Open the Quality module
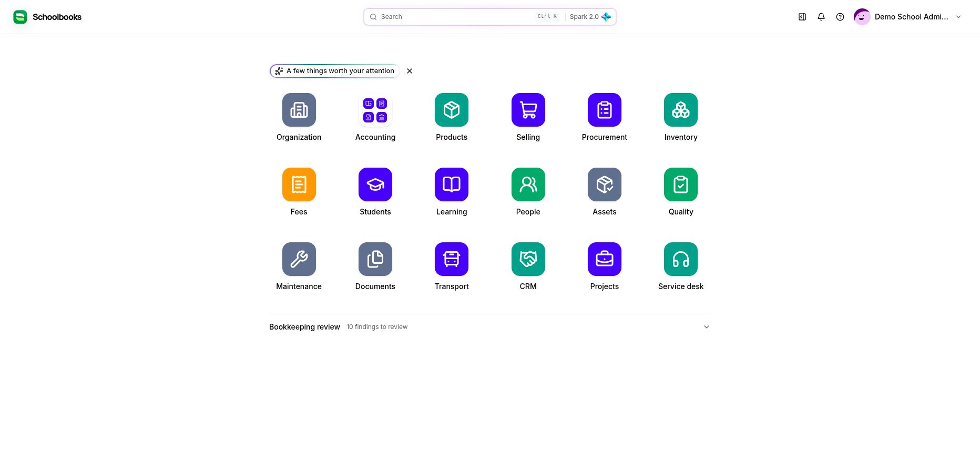The height and width of the screenshot is (452, 980). pos(681,184)
